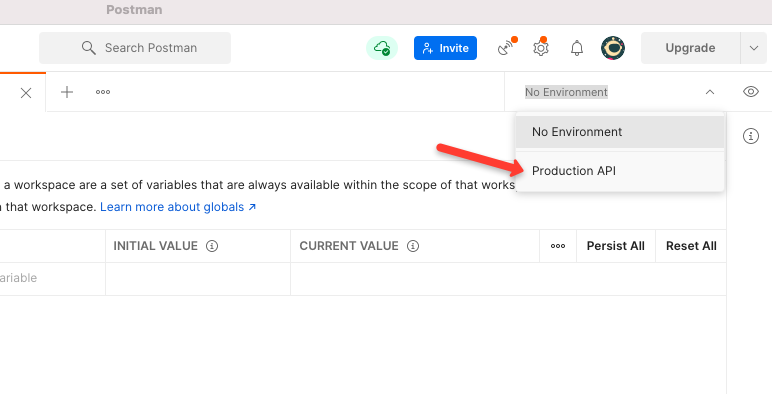Open the user avatar menu
Viewport: 772px width, 394px height.
pos(613,48)
